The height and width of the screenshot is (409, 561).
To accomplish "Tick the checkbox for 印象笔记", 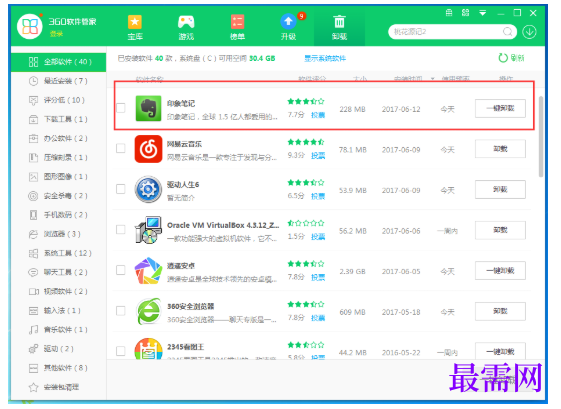I will click(121, 108).
